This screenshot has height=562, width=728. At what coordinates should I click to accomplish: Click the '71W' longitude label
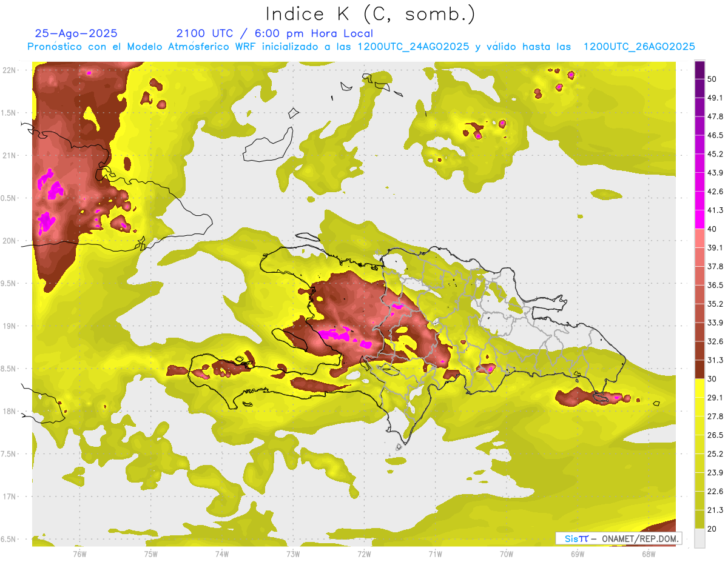click(435, 554)
